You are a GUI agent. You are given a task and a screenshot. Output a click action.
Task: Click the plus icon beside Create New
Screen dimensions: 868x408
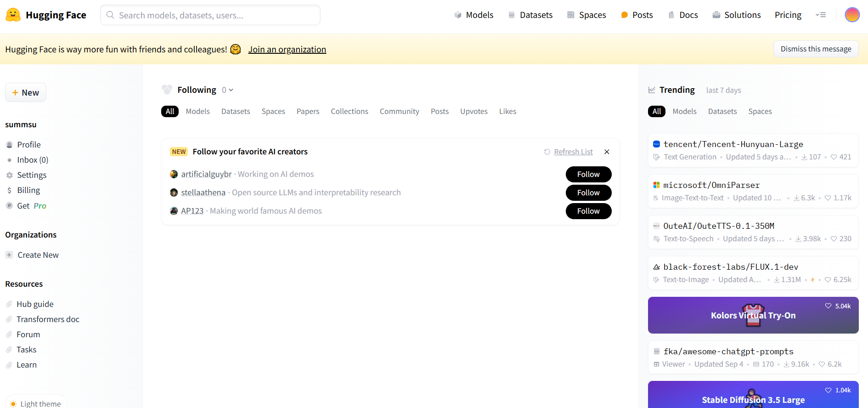click(x=9, y=255)
